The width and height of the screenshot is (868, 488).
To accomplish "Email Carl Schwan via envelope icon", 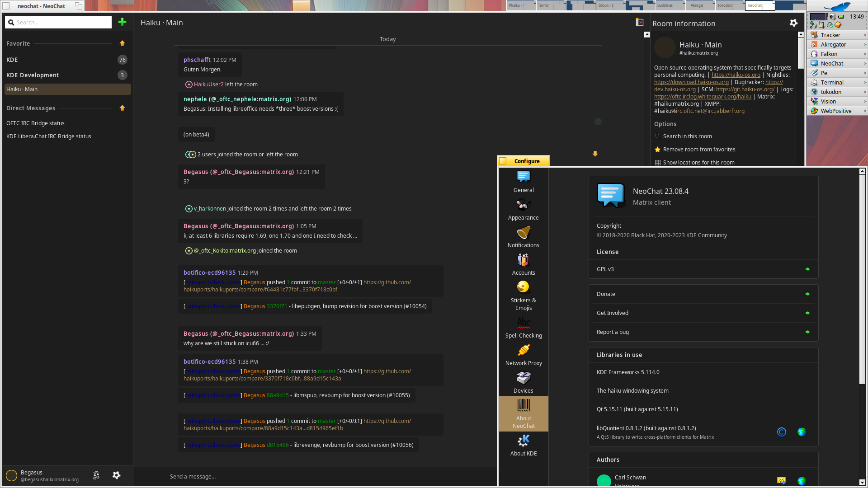I will pos(782,481).
